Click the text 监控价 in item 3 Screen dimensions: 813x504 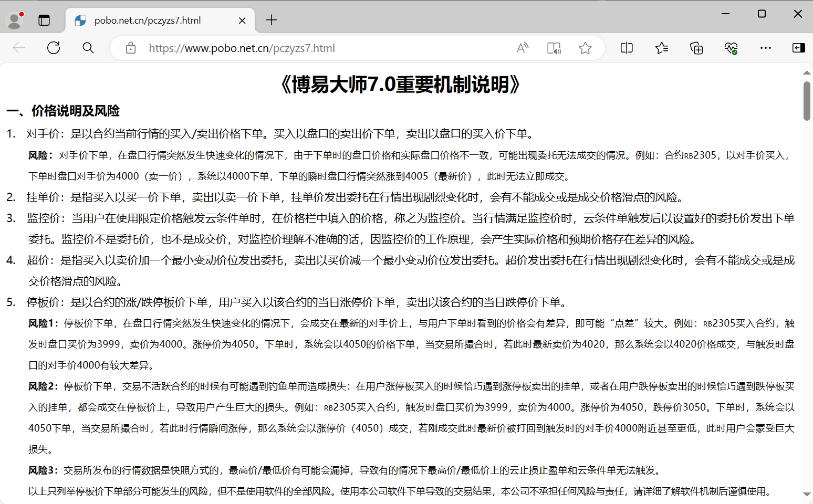click(x=43, y=218)
